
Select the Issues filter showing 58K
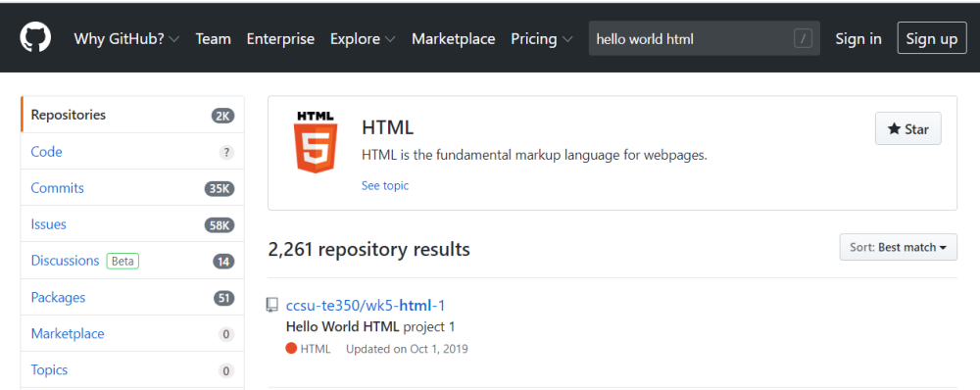tap(132, 224)
